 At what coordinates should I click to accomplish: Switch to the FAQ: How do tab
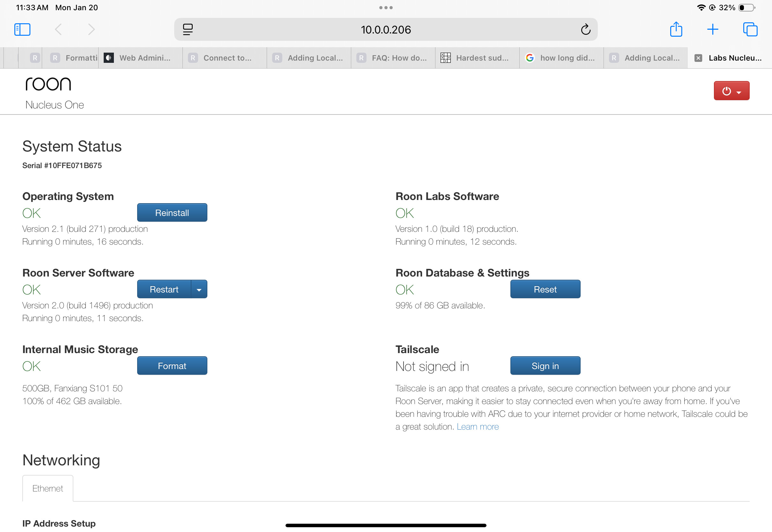tap(393, 58)
